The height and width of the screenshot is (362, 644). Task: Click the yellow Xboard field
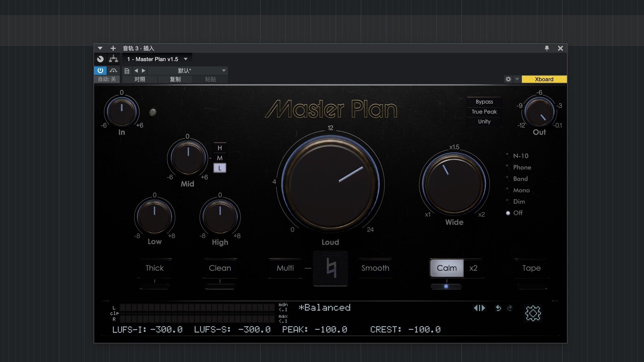coord(544,79)
